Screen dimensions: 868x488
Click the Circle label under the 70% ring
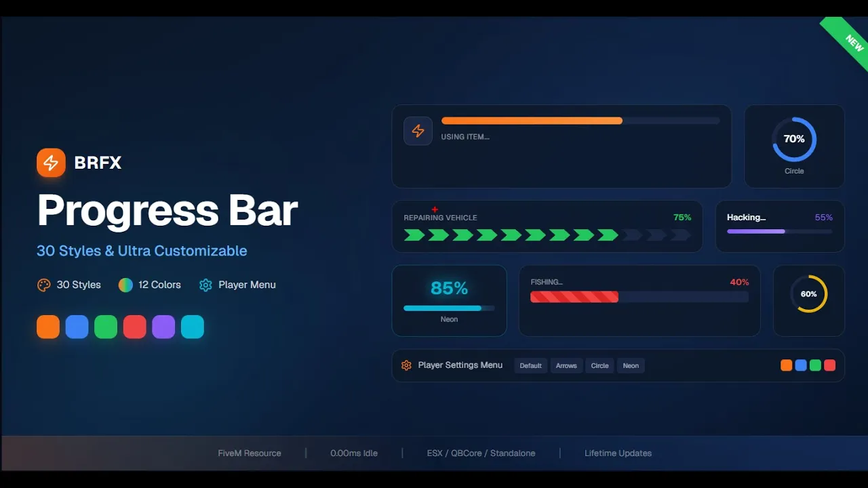tap(794, 171)
